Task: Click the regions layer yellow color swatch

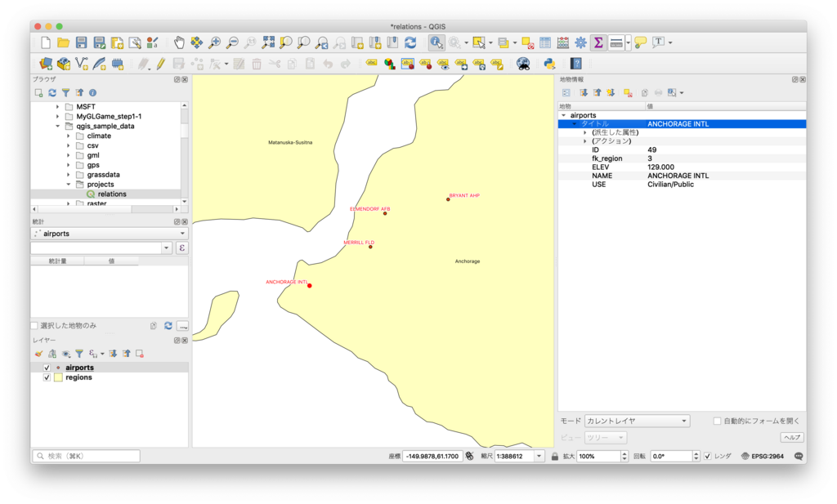Action: [x=58, y=377]
